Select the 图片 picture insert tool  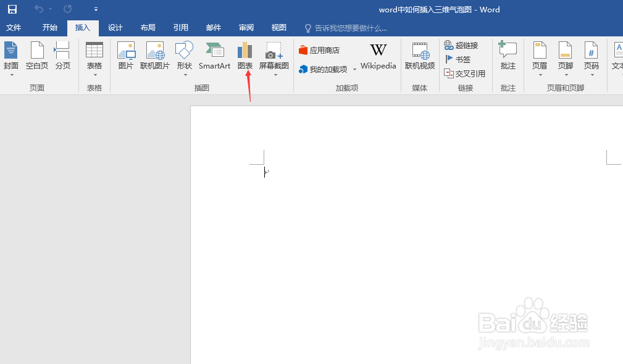pos(126,59)
